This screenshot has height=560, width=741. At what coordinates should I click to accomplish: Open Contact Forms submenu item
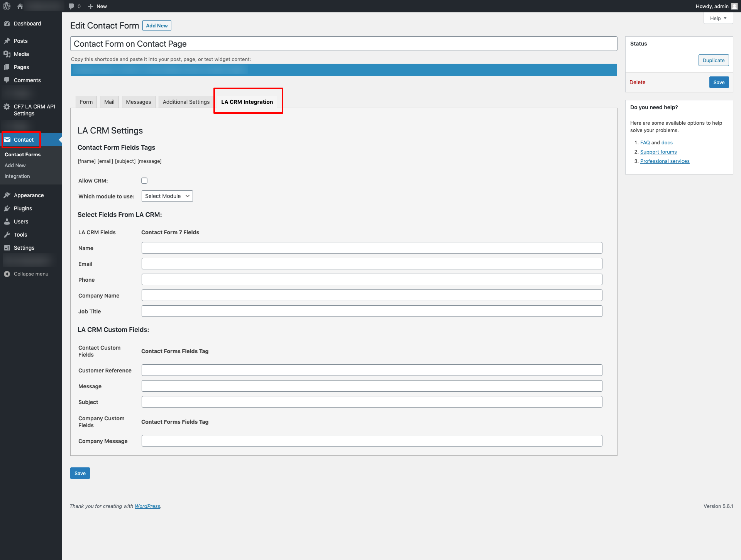coord(22,154)
